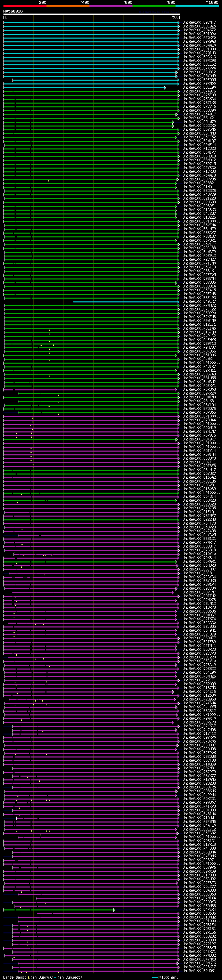
Task: Select hit label UniRef100_A8PVD5
Action: click(x=199, y=179)
